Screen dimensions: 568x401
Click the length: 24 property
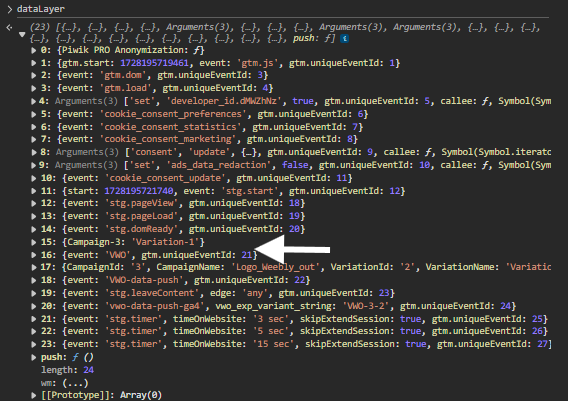(x=67, y=370)
